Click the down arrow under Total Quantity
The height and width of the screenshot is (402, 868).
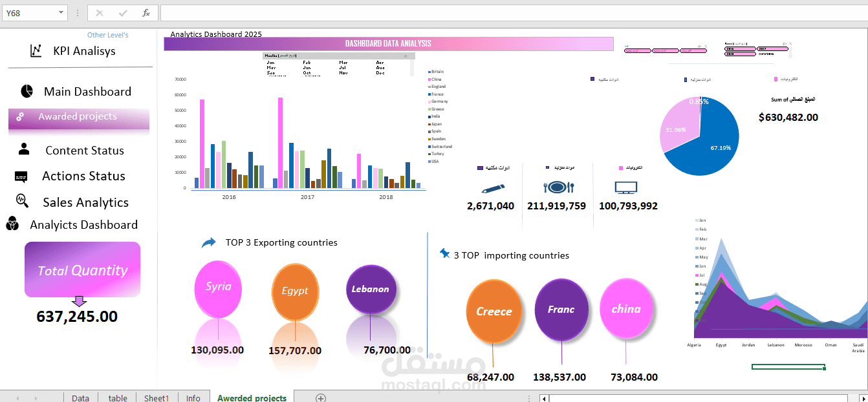coord(79,301)
